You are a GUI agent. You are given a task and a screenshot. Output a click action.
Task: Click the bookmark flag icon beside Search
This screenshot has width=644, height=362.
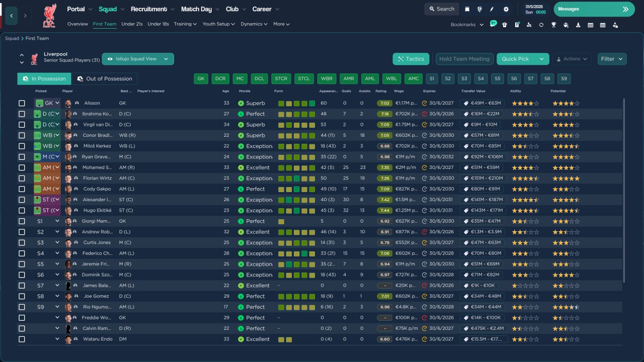pos(467,9)
